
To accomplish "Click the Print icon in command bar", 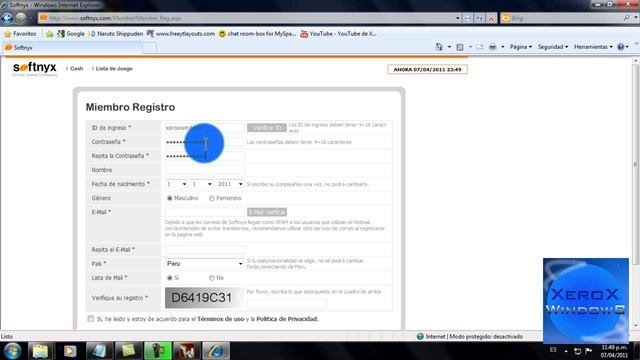I will [x=493, y=47].
